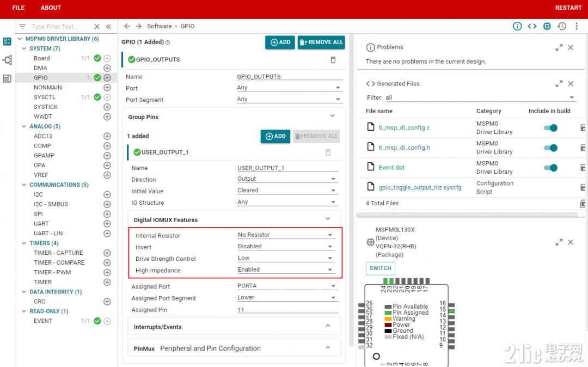Delete the USER_OUTPUT_1 pin with trash icon
This screenshot has width=588, height=367.
(328, 152)
